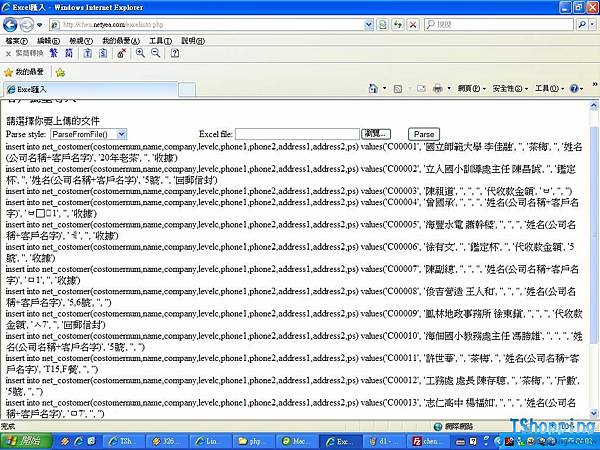Click the compatibility view icon
Image resolution: width=600 pixels, height=450 pixels.
click(x=383, y=25)
